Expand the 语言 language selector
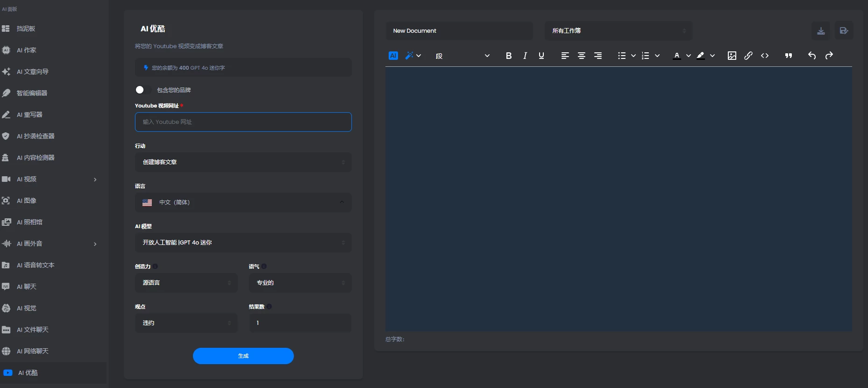868x388 pixels. 243,202
